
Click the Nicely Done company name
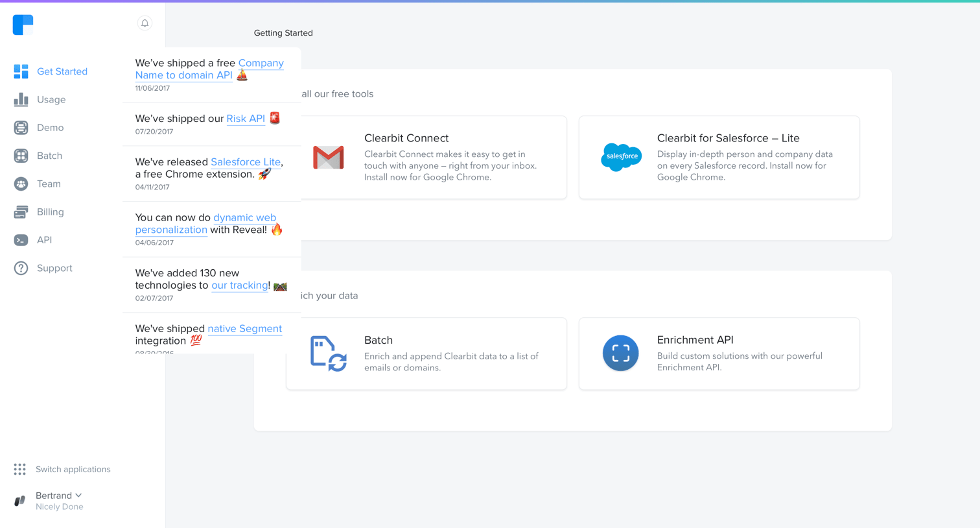tap(60, 507)
